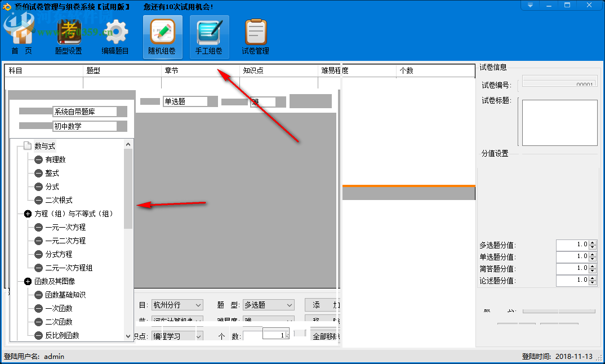The width and height of the screenshot is (605, 364).
Task: Click the 科目 column header
Action: pos(43,70)
